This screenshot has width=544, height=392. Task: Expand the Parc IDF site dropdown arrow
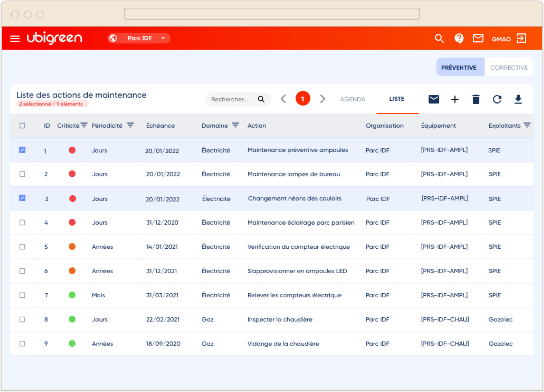tap(163, 38)
